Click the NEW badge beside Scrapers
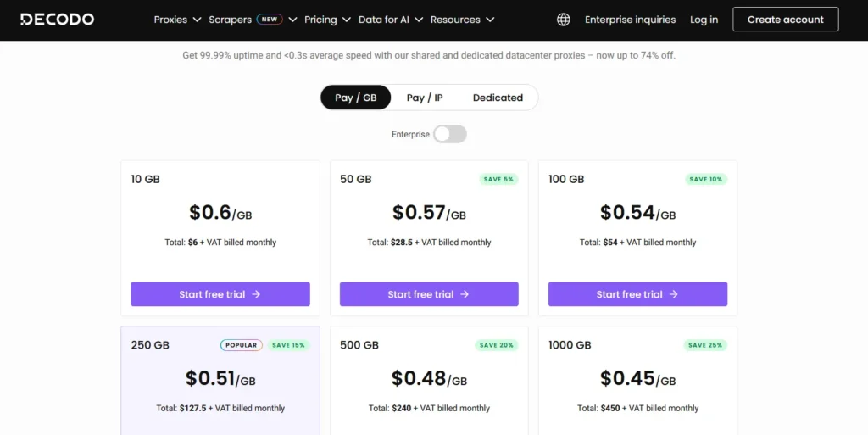This screenshot has height=435, width=868. tap(270, 20)
